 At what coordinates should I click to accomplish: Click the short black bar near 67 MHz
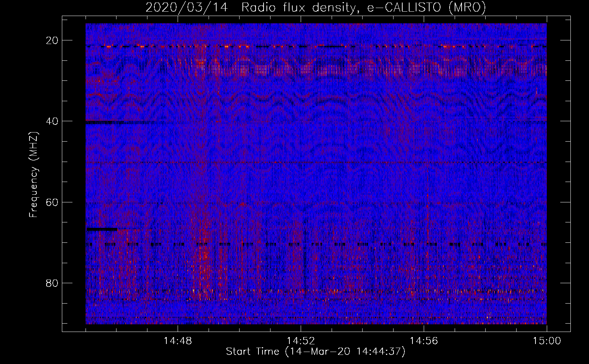(102, 229)
